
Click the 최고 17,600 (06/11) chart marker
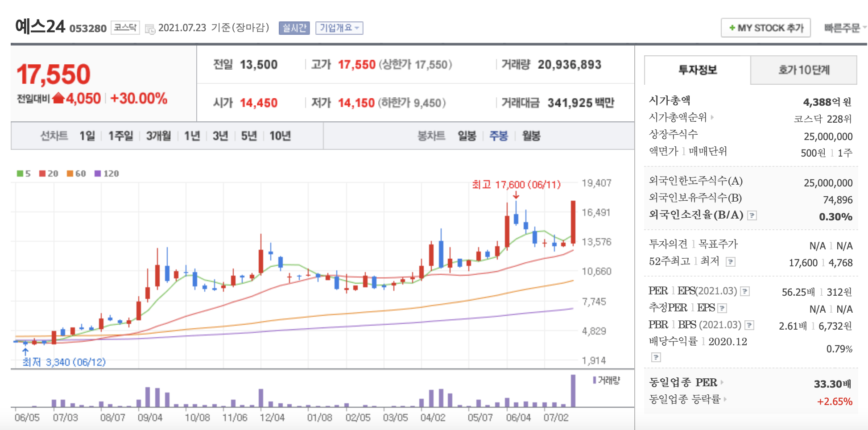516,185
